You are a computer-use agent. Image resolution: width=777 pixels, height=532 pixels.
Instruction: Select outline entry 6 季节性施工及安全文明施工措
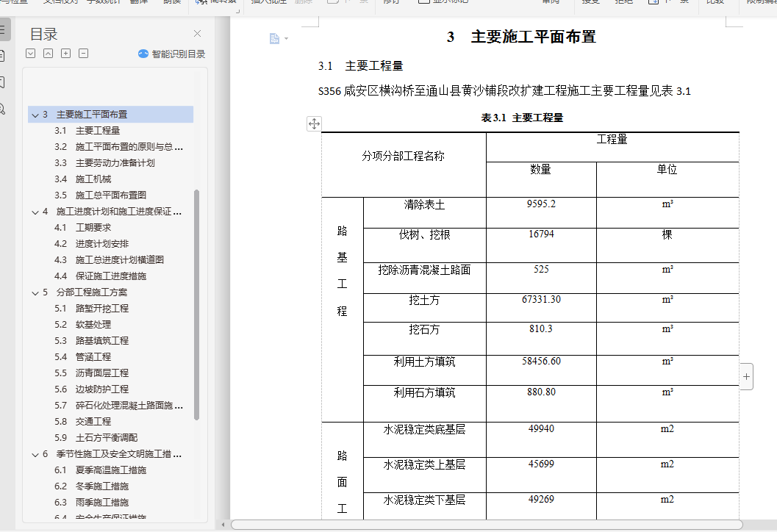(112, 453)
